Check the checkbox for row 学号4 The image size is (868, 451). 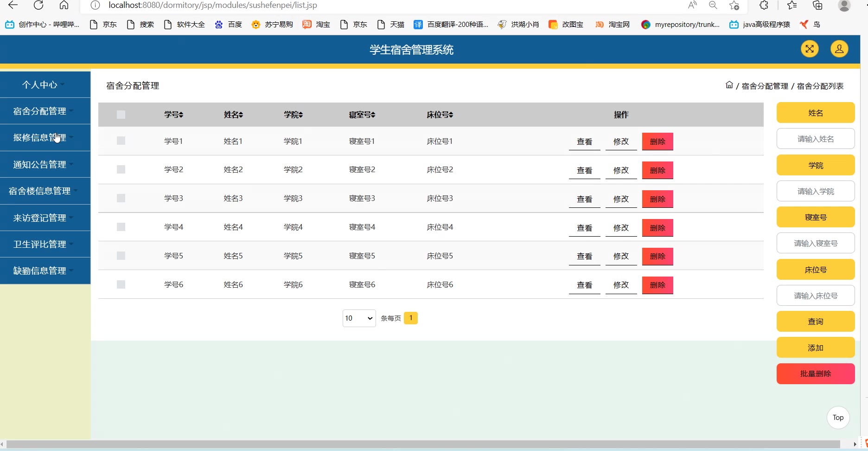[x=121, y=227]
